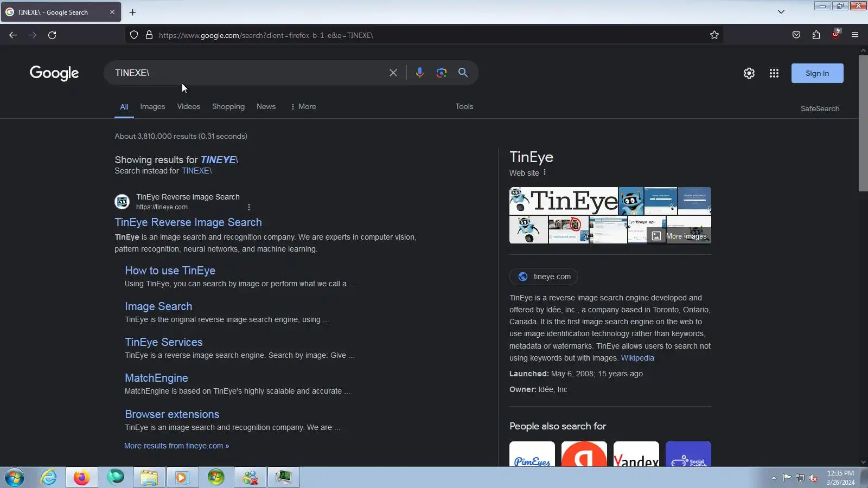
Task: Click the magnifying glass search icon
Action: 463,73
